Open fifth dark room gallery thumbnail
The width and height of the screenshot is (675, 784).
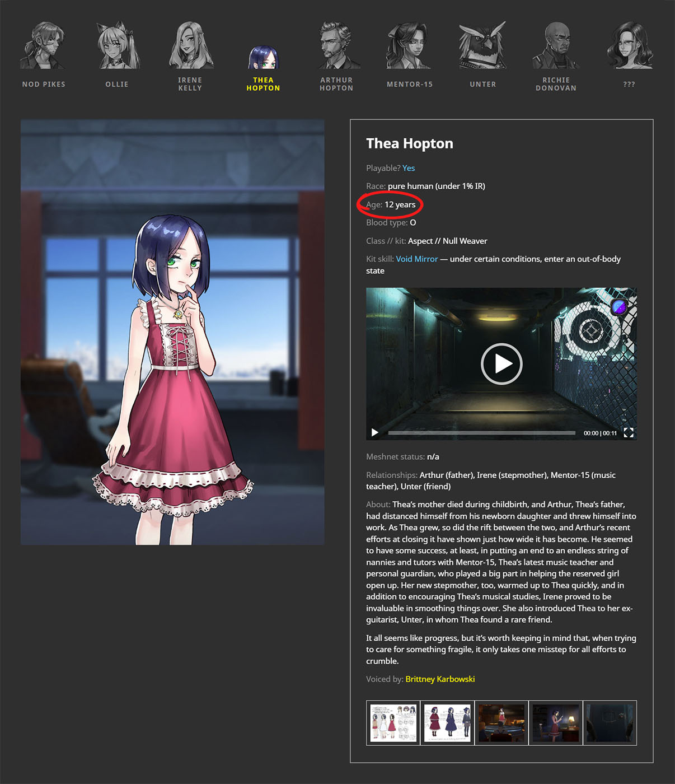tap(610, 723)
